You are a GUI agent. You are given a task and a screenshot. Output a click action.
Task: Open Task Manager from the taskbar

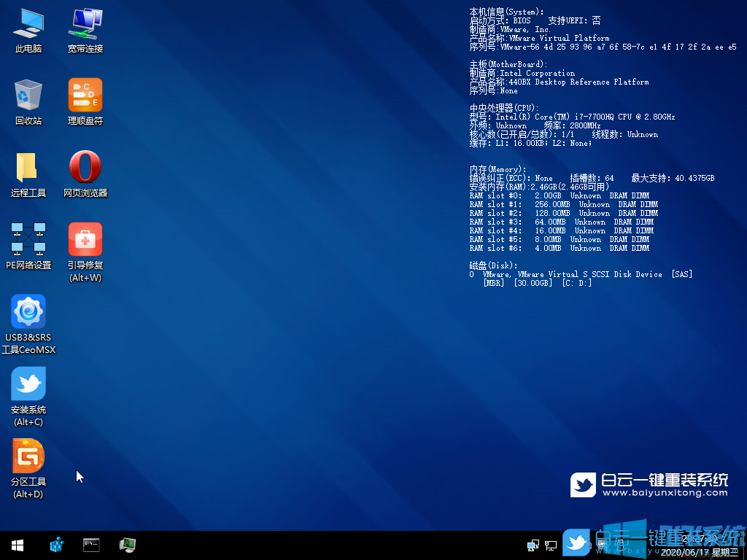(127, 545)
